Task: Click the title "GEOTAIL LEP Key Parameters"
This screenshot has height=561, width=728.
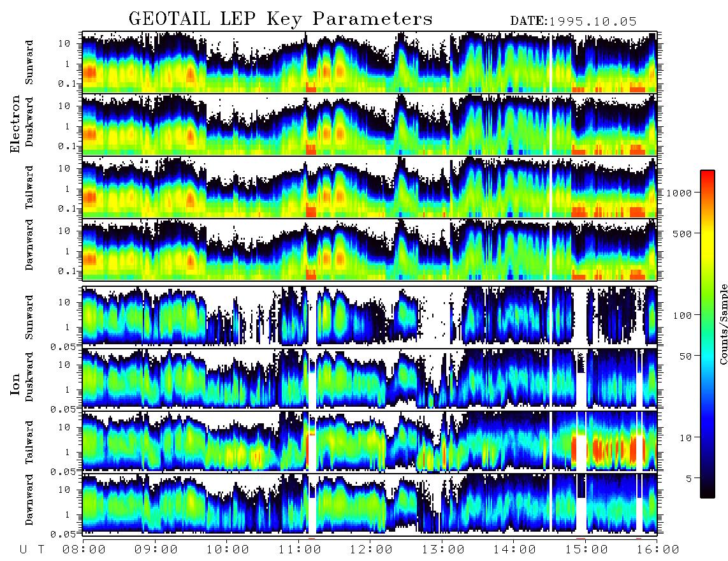Action: coord(280,19)
